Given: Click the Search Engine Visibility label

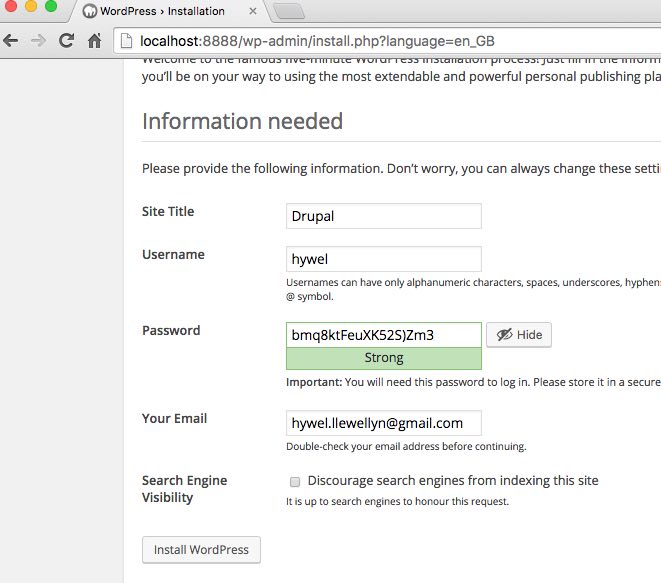Looking at the screenshot, I should [x=185, y=489].
